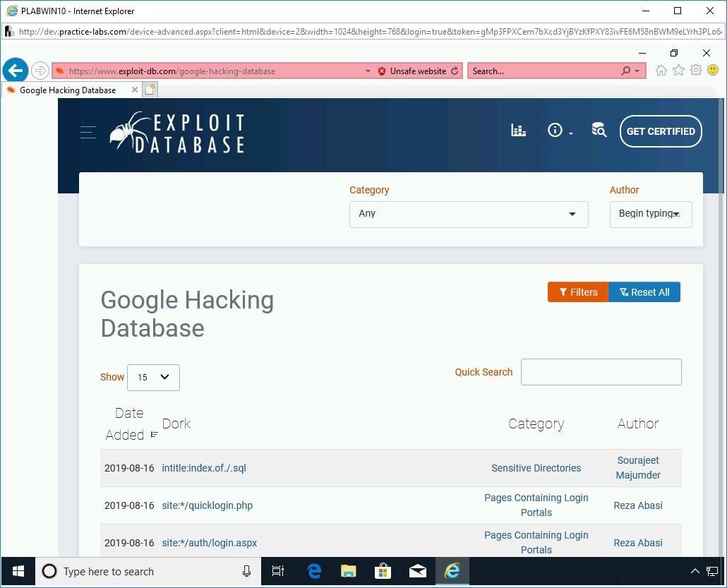This screenshot has height=588, width=727.
Task: Open the intitle:index.of./.sql dork link
Action: tap(203, 467)
